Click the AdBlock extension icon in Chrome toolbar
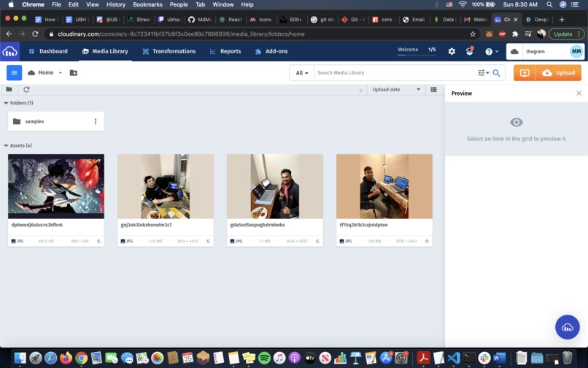Image resolution: width=588 pixels, height=368 pixels. pyautogui.click(x=502, y=34)
